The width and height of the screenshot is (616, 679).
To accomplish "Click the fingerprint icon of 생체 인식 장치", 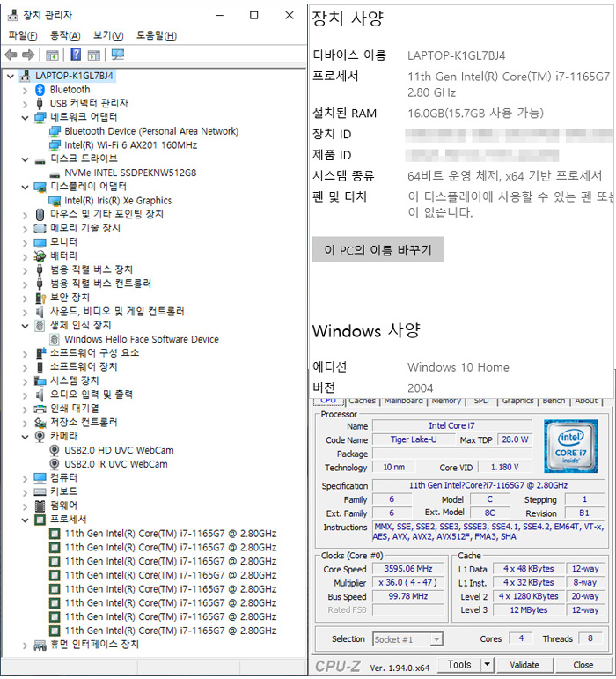I will (40, 325).
